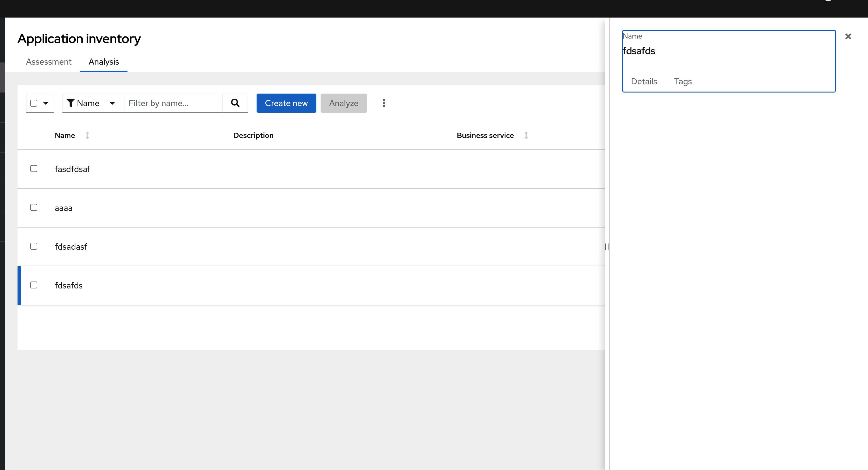The width and height of the screenshot is (868, 470).
Task: Sort applications by Name column
Action: pyautogui.click(x=87, y=135)
